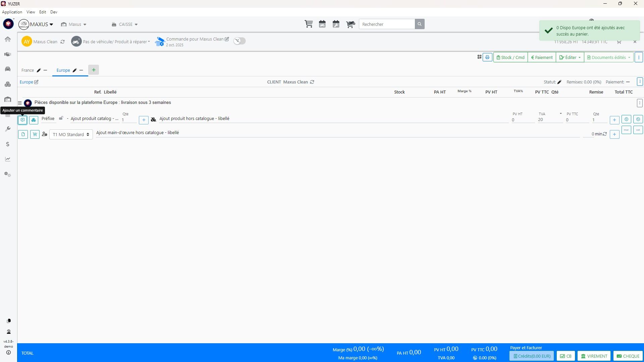Click the refresh icon beside 0 min
The image size is (644, 362).
click(605, 134)
